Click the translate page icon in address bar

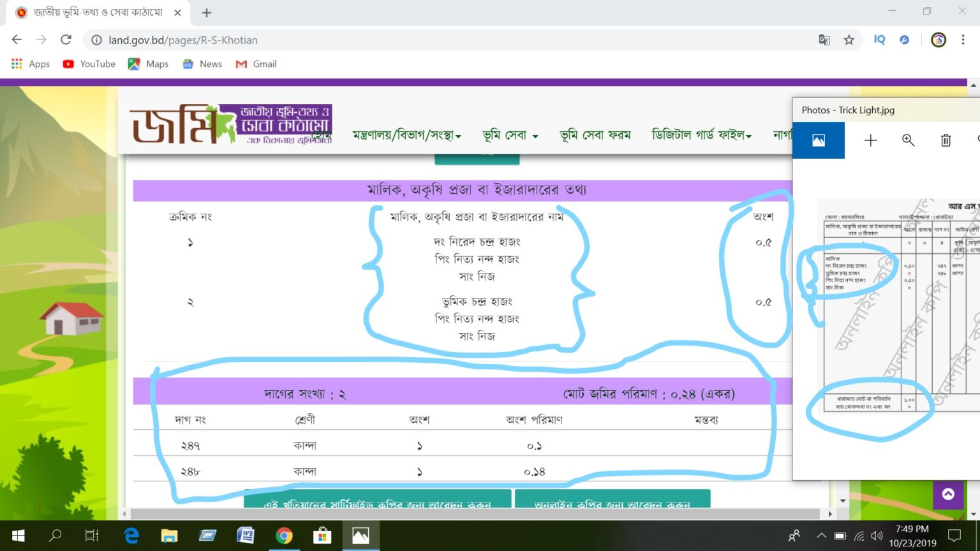824,40
